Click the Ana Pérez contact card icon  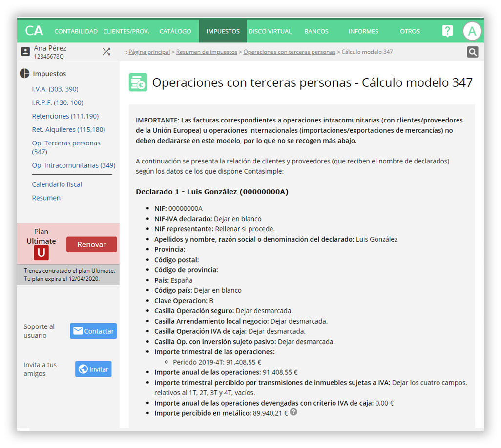click(x=25, y=52)
